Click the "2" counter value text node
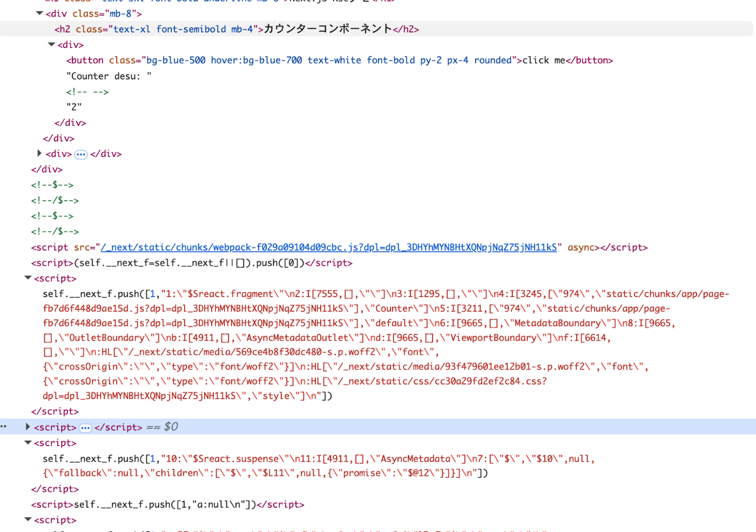 pos(74,107)
